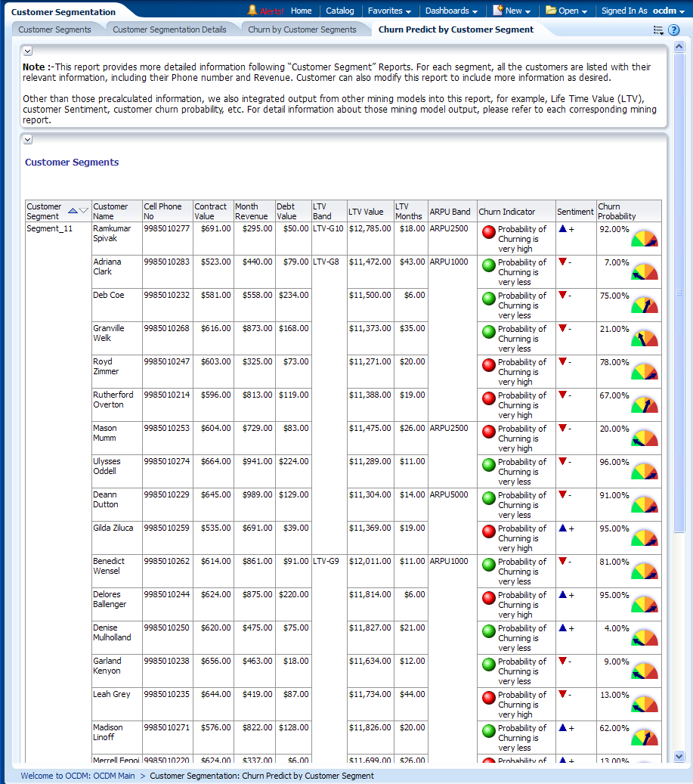Click green churn indicator for Adriana Clark

(x=488, y=265)
